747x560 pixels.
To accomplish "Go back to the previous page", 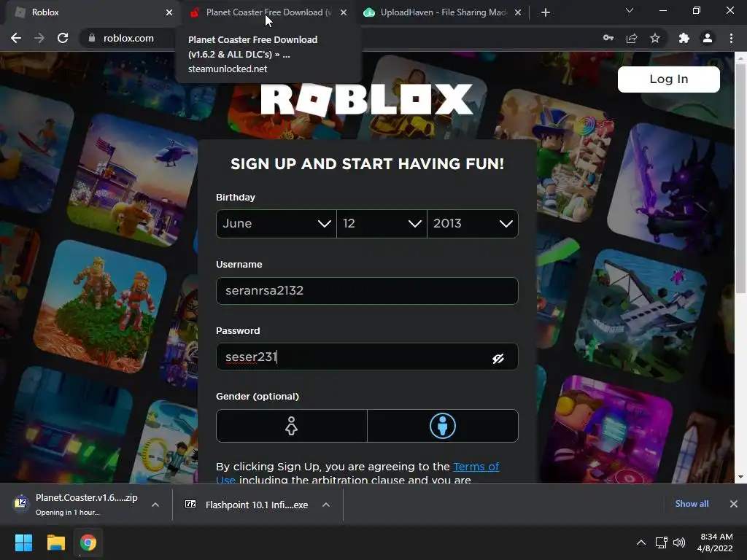I will click(x=16, y=38).
